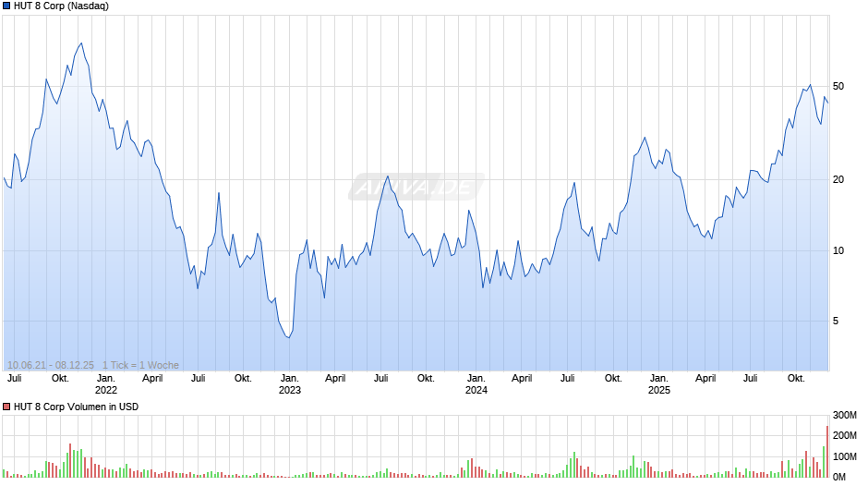Click the 'HUT 8 Corp Volumen in USD' label

click(x=76, y=407)
